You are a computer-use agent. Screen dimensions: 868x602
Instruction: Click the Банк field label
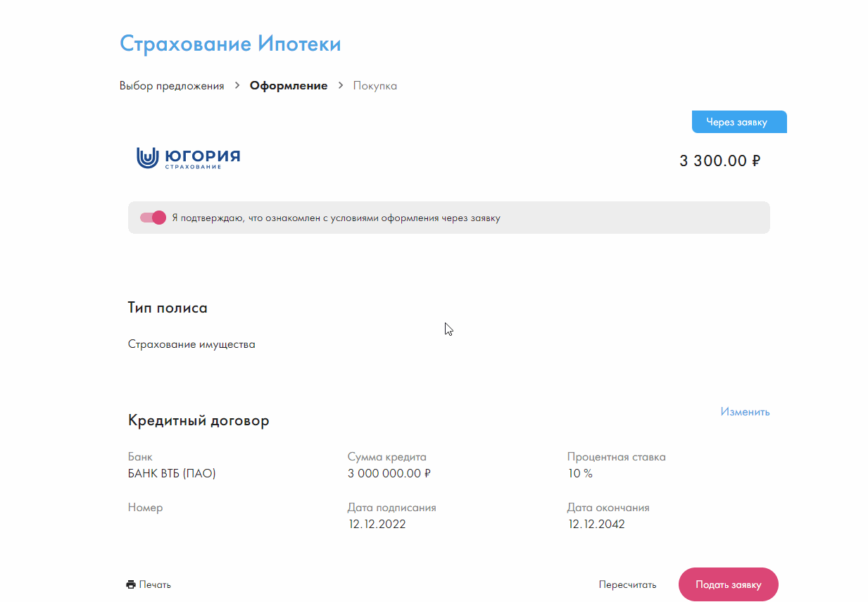click(140, 457)
